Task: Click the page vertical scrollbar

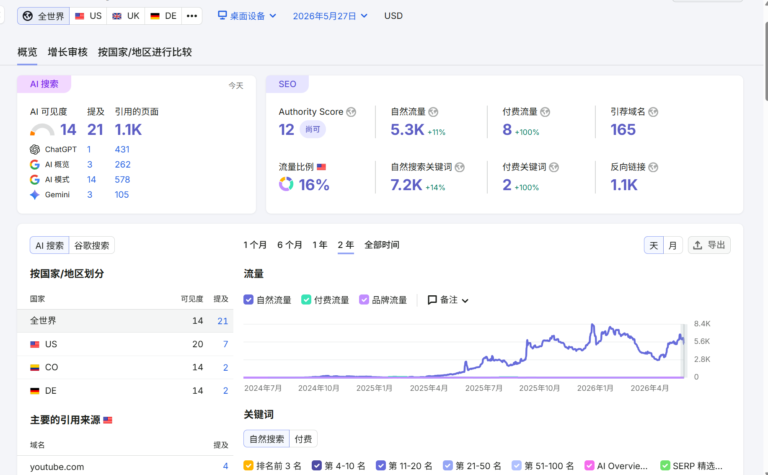Action: tap(765, 61)
